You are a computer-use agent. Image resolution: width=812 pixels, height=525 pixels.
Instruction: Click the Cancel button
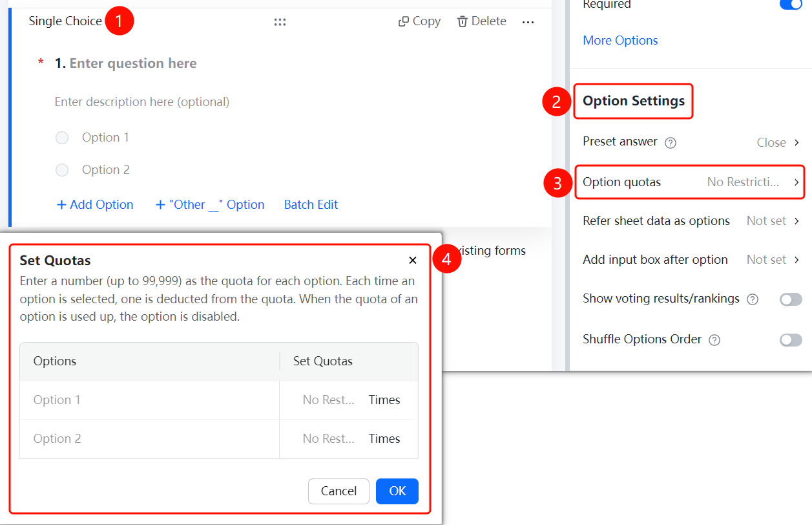click(x=338, y=491)
